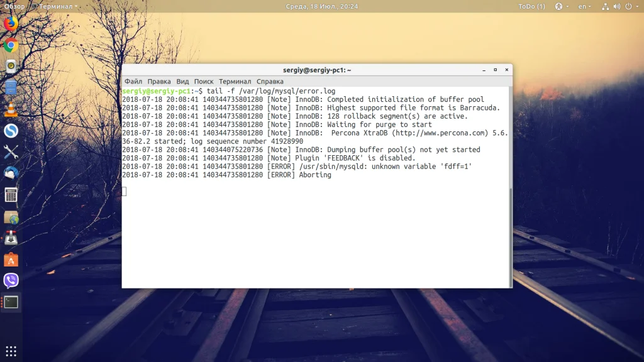
Task: Open Ubuntu Software orange bag icon
Action: coord(11,260)
